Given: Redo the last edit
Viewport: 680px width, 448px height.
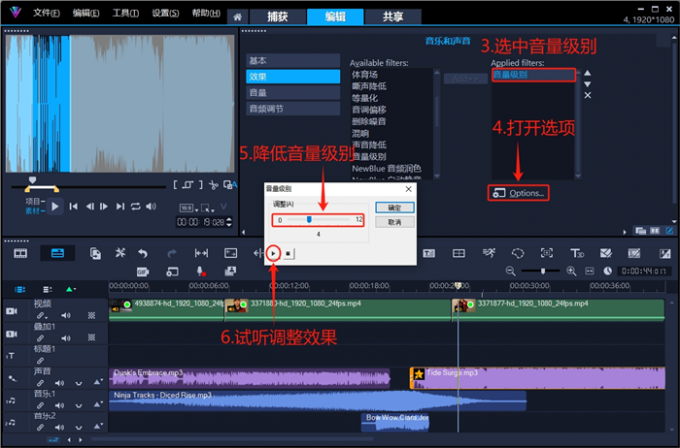Looking at the screenshot, I should (x=172, y=253).
